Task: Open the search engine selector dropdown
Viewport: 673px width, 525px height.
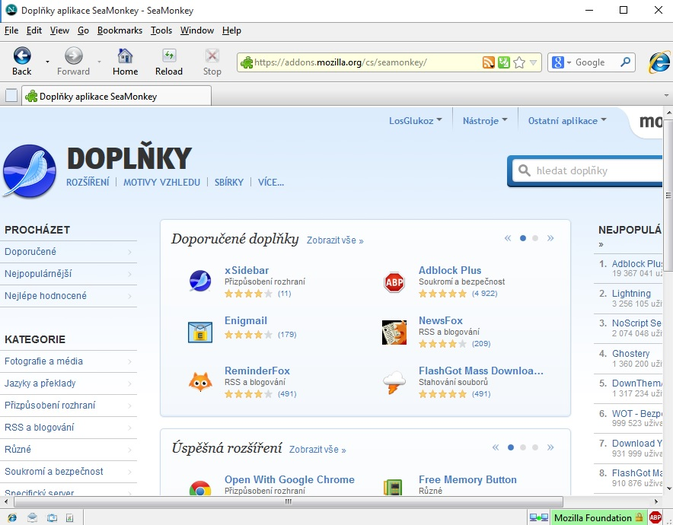Action: click(x=569, y=63)
